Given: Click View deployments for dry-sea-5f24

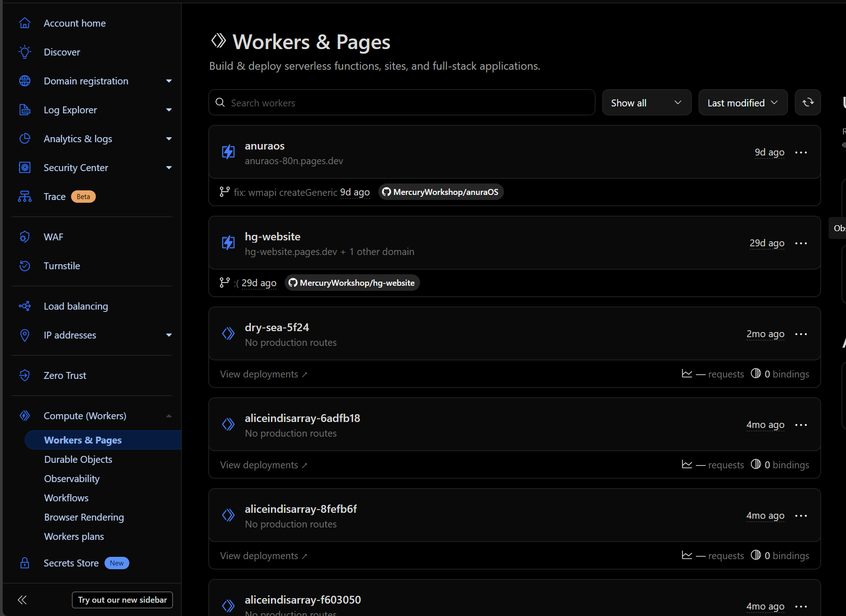Looking at the screenshot, I should pos(264,374).
